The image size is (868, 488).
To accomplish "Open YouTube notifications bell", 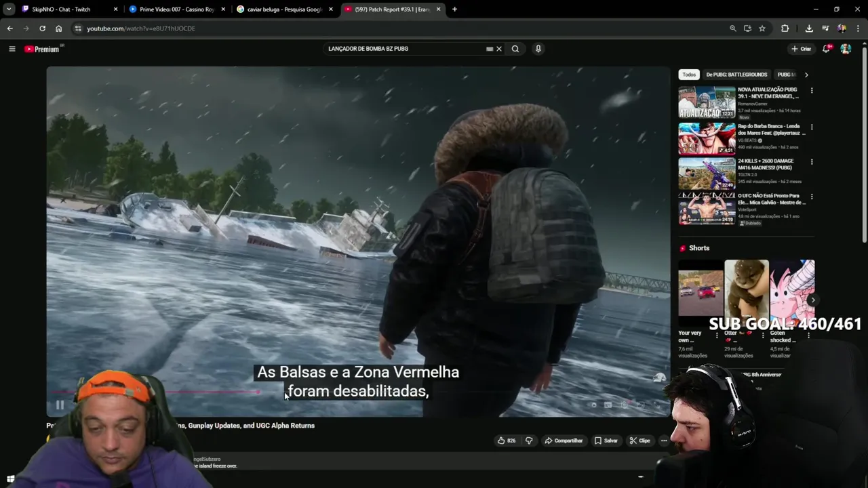I will click(826, 49).
